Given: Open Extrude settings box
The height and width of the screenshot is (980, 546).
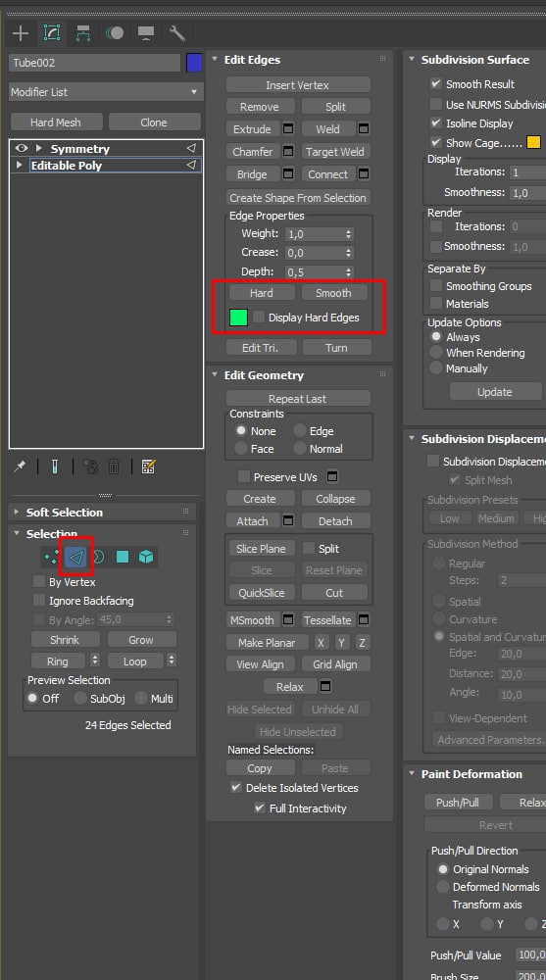Looking at the screenshot, I should tap(288, 128).
